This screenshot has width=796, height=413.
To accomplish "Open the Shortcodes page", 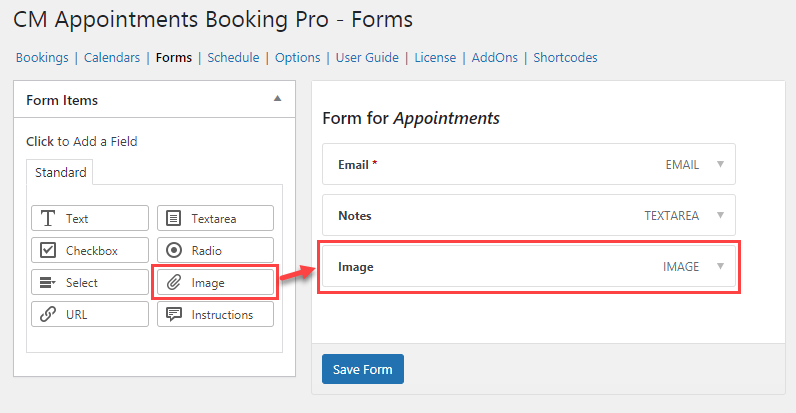I will point(565,58).
